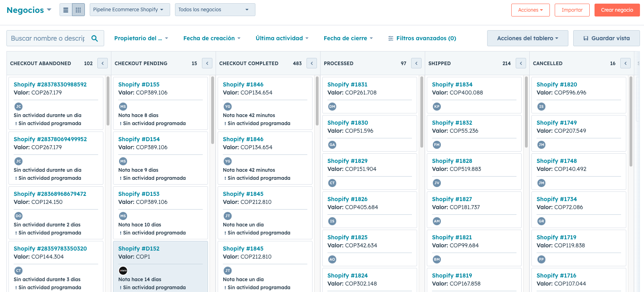
Task: Click IS avatar on Shopify #1820 card
Action: click(x=541, y=107)
